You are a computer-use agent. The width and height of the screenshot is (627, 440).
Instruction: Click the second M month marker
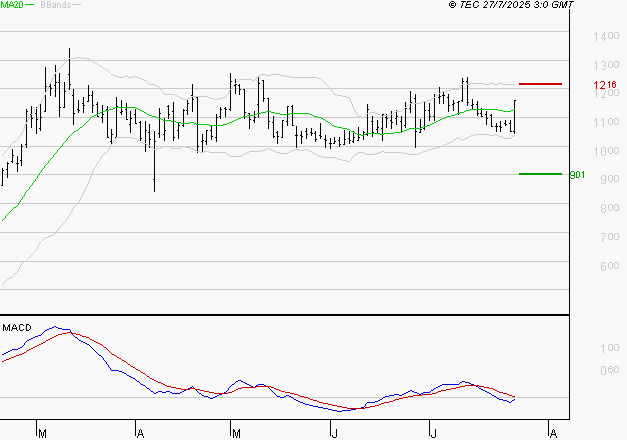[x=236, y=434]
